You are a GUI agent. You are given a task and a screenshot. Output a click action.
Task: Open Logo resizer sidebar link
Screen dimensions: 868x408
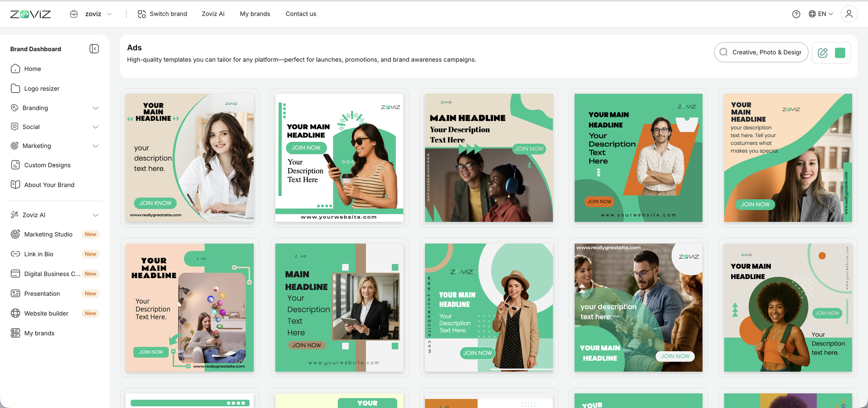pos(42,89)
